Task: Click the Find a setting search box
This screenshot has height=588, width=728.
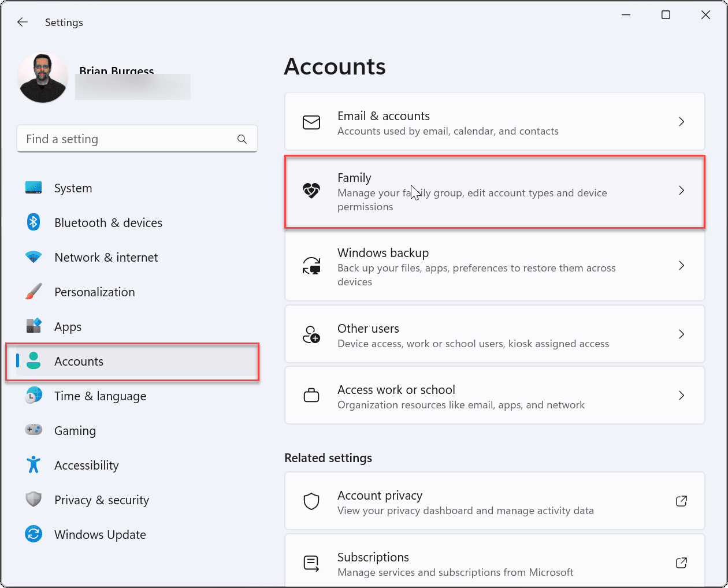Action: (x=137, y=139)
